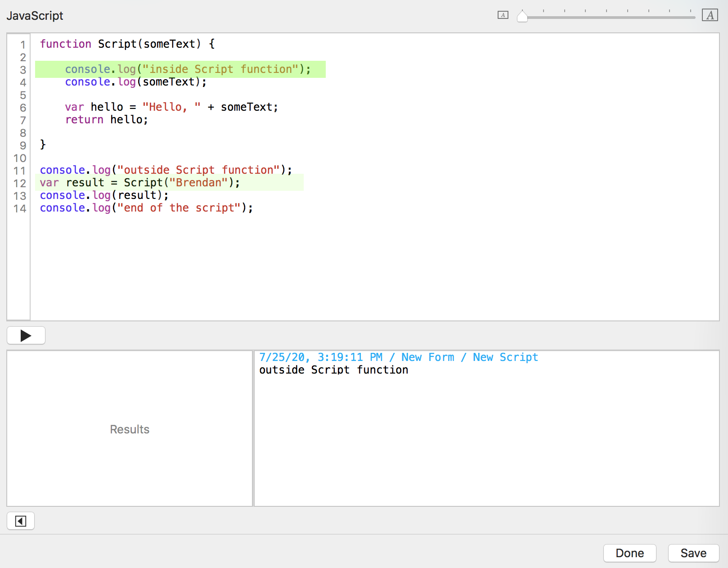Click the console log timestamp header

(x=398, y=357)
